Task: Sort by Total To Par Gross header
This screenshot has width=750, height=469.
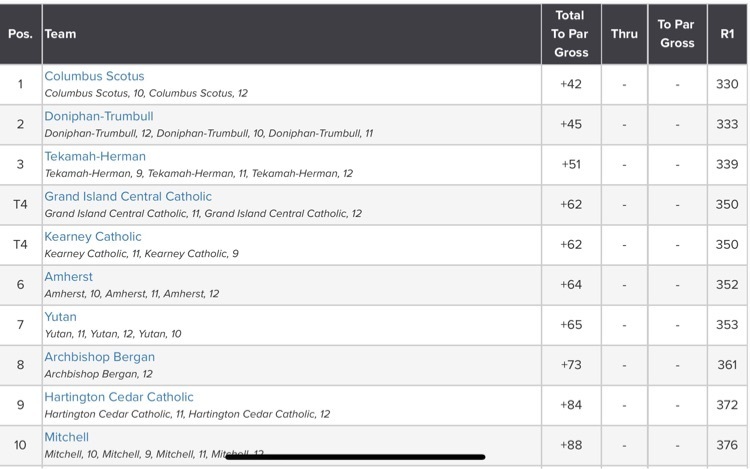Action: coord(571,34)
